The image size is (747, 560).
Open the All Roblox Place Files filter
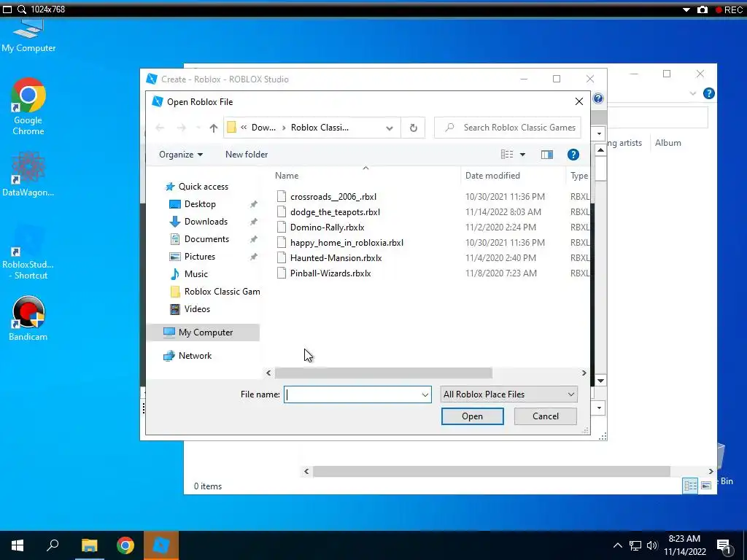(508, 394)
